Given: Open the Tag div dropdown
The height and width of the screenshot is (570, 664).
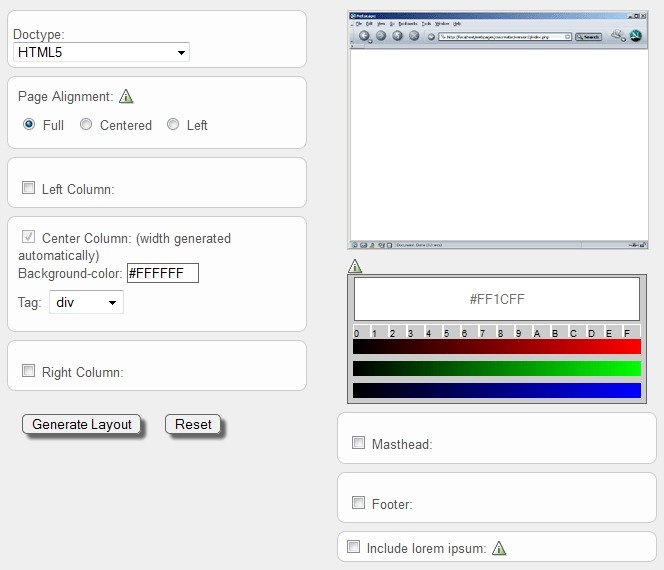Looking at the screenshot, I should 86,302.
